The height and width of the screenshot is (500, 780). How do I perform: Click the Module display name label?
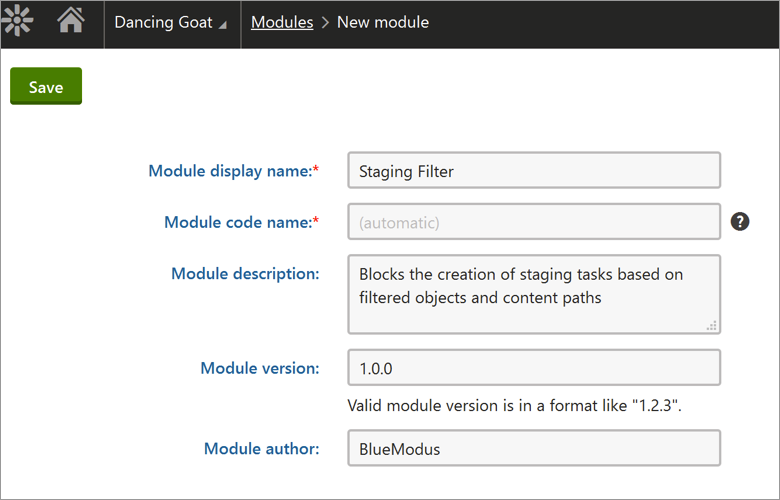(230, 171)
